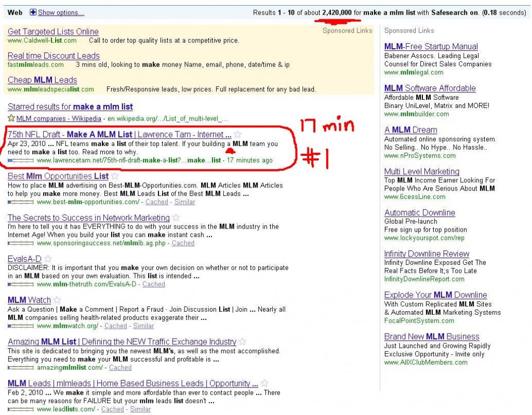Click the en.wikipedia.org List_of_multi-level URL text
Screen dimensions: 532x415
pyautogui.click(x=168, y=118)
